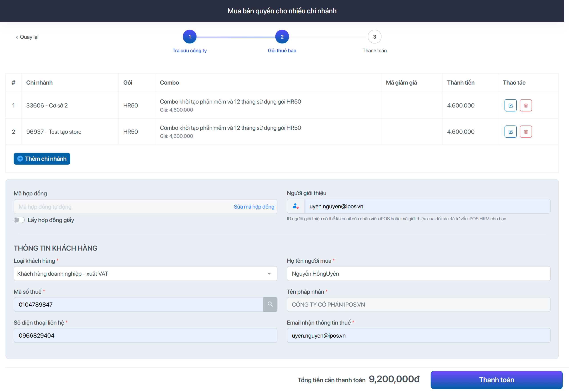This screenshot has height=392, width=569.
Task: Click the plus icon on Thêm chi nhánh
Action: click(20, 159)
